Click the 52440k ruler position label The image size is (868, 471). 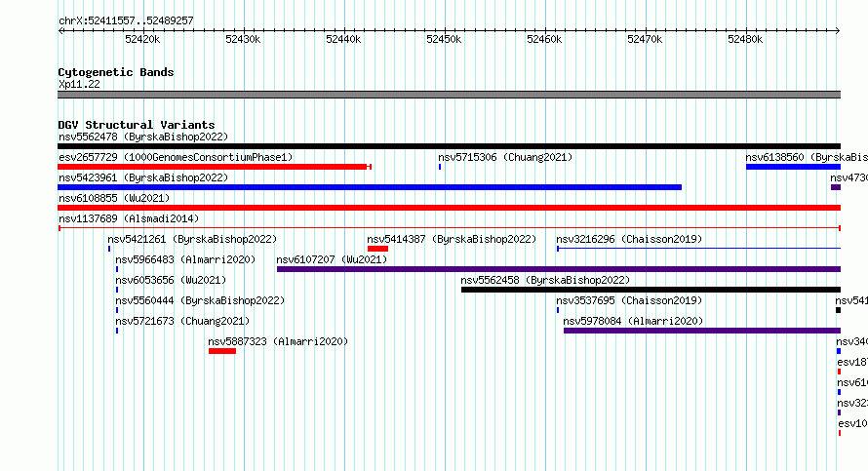pyautogui.click(x=343, y=39)
